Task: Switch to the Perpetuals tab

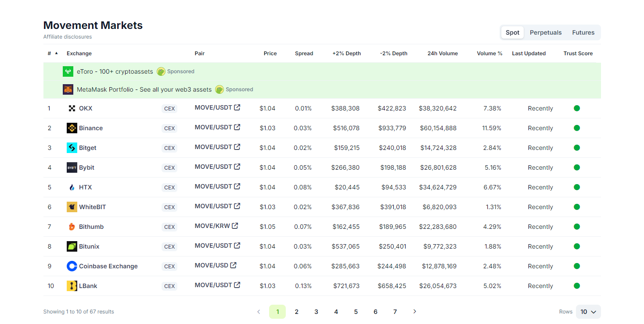Action: click(546, 32)
